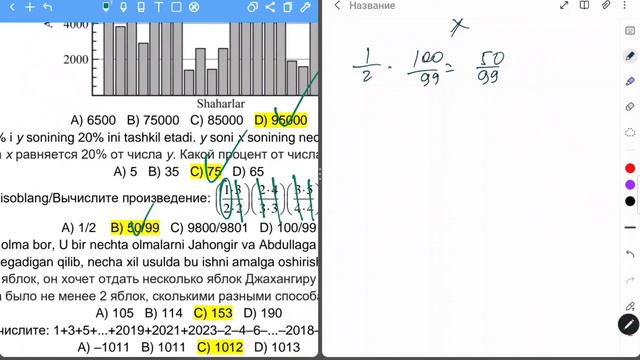Choose the black pen color
The image size is (640, 360).
[630, 201]
